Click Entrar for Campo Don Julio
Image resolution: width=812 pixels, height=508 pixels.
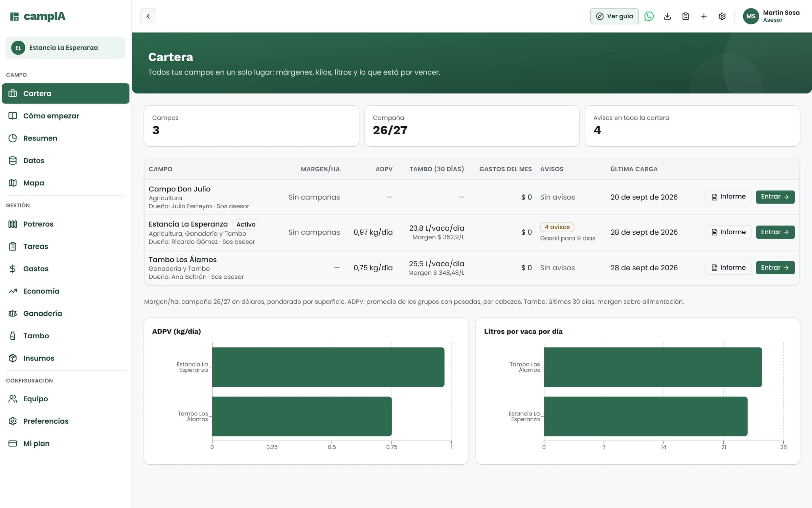(x=775, y=197)
